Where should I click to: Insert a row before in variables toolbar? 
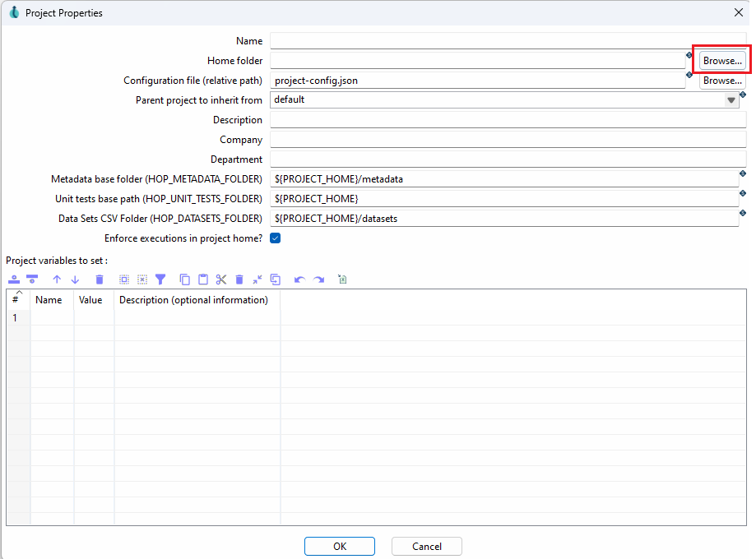click(x=14, y=279)
